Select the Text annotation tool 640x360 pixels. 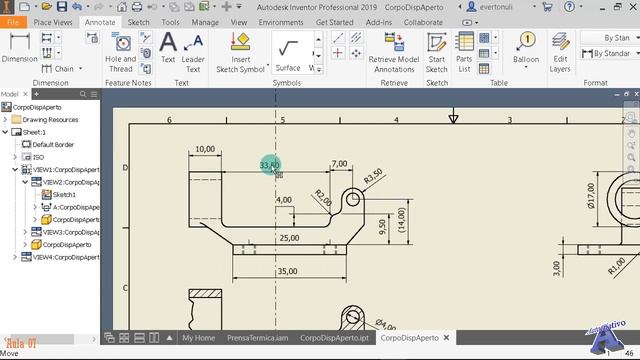pyautogui.click(x=168, y=48)
